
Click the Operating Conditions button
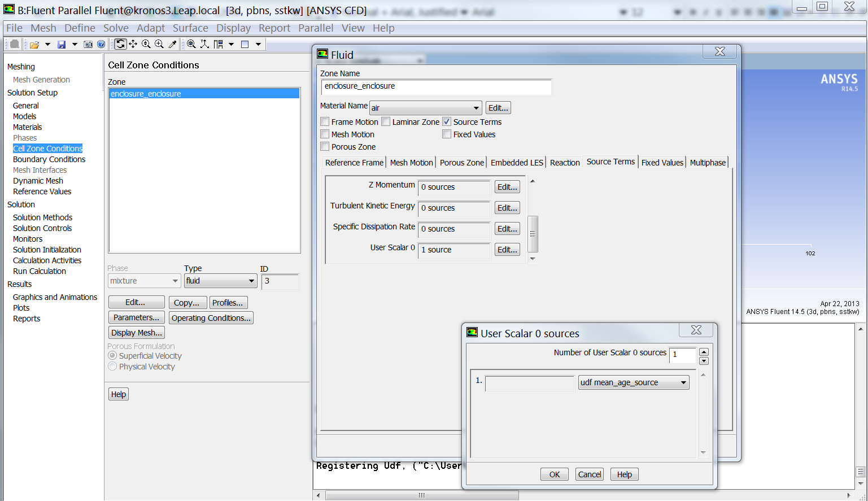[211, 318]
